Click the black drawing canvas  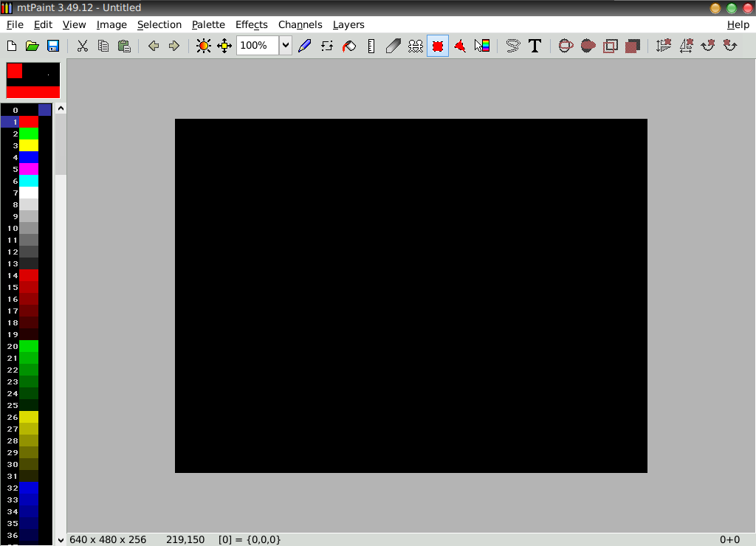[x=410, y=295]
